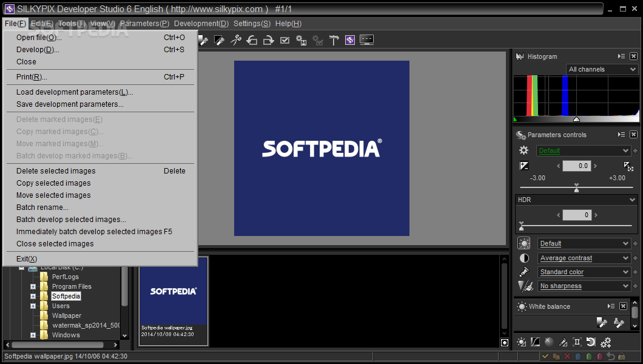
Task: Activate the scissors trimming tool
Action: coord(236,40)
